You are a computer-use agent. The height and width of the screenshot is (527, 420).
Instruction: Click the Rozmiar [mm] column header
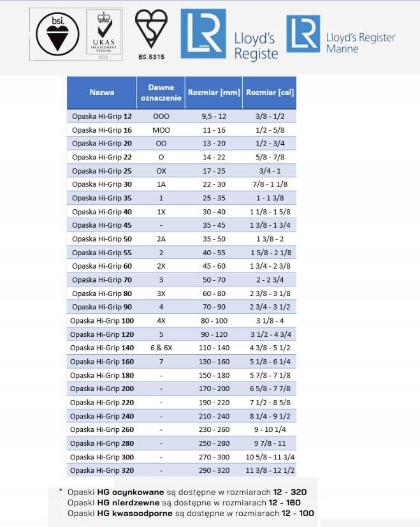[x=214, y=92]
